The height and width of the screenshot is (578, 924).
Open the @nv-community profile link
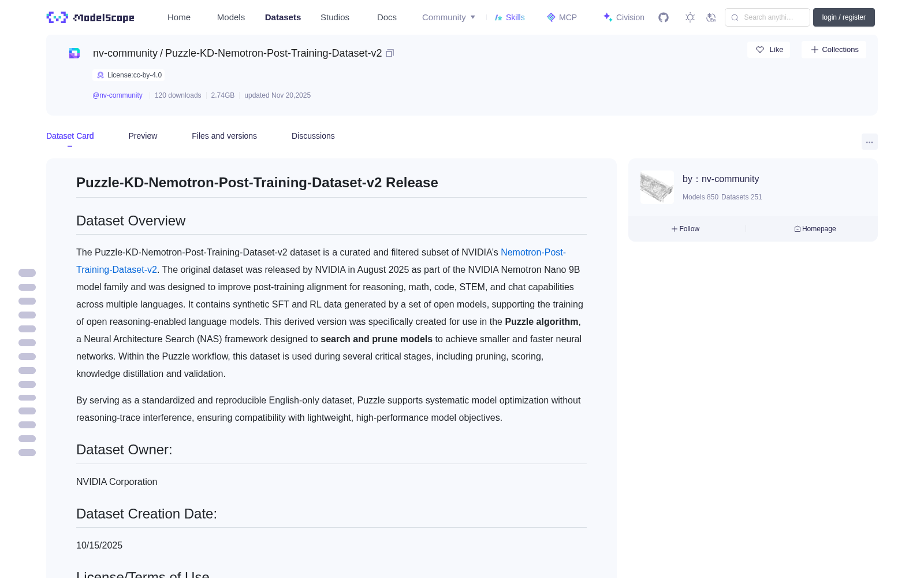click(x=117, y=95)
